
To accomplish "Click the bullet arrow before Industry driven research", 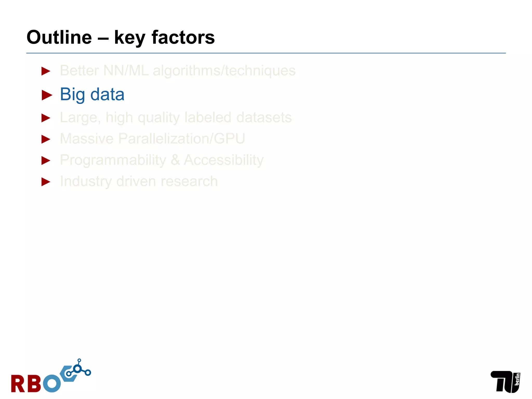I will (x=46, y=182).
